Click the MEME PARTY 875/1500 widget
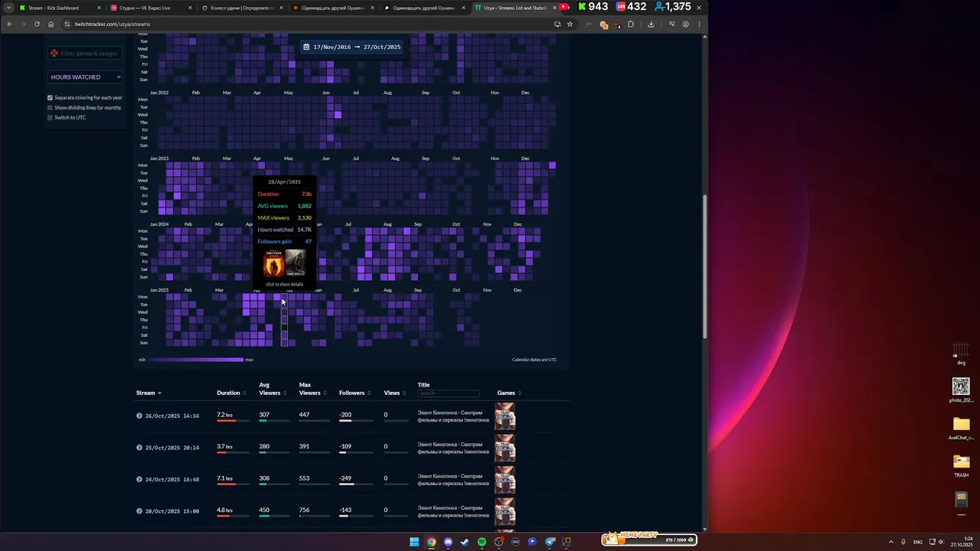The height and width of the screenshot is (551, 980). pyautogui.click(x=648, y=539)
